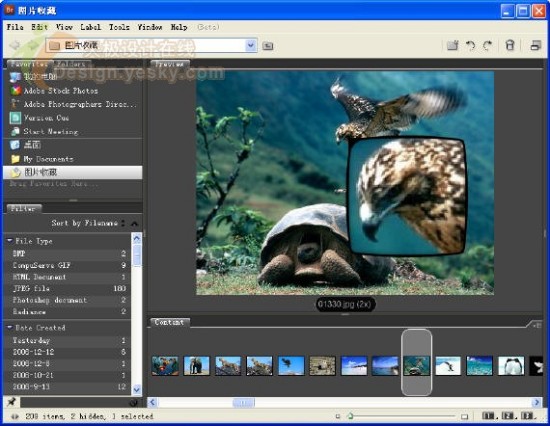This screenshot has width=550, height=426.
Task: Open the File menu
Action: 15,27
